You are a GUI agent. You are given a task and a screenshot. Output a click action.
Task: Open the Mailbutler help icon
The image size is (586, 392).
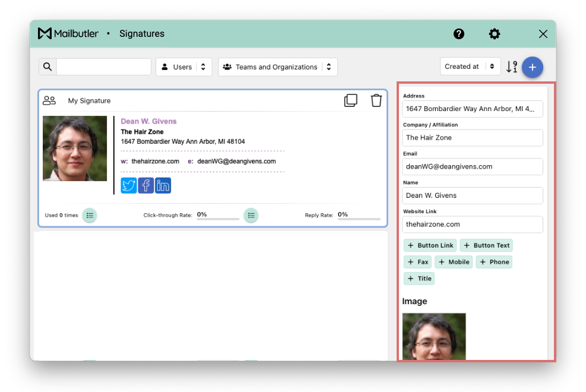(x=459, y=34)
